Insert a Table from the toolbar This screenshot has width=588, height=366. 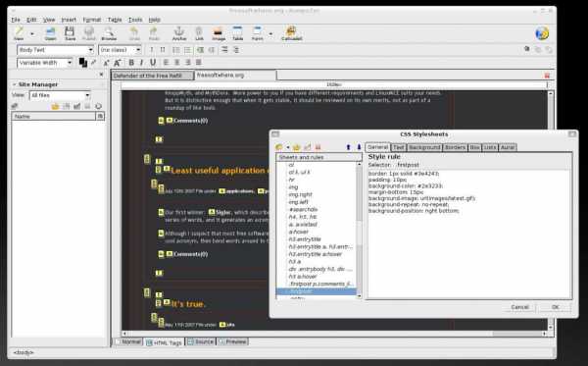(x=238, y=33)
